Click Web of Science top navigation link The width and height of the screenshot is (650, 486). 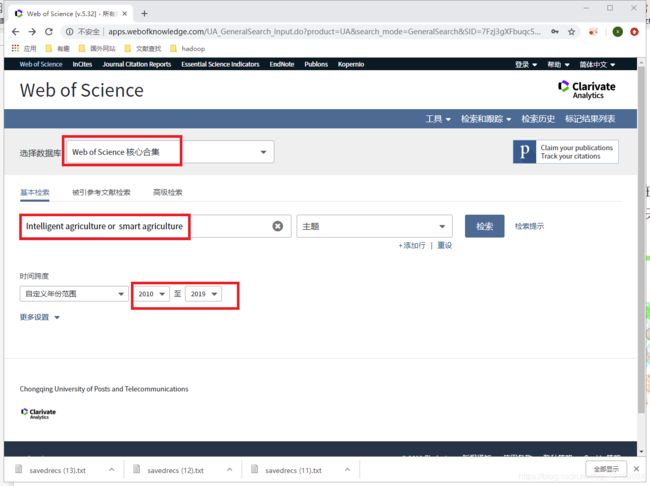41,64
